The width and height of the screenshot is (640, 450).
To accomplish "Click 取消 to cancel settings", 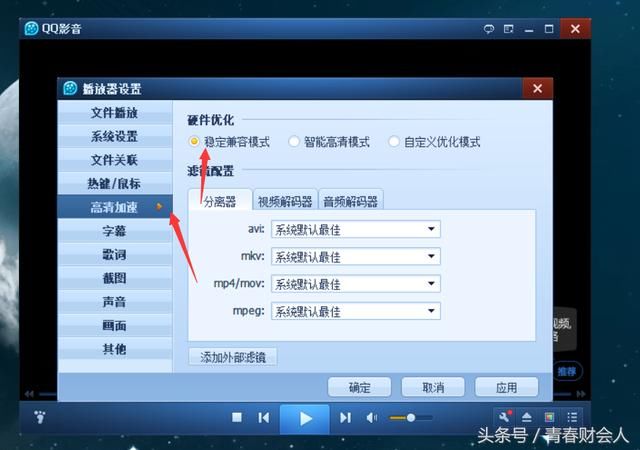I will tap(433, 387).
